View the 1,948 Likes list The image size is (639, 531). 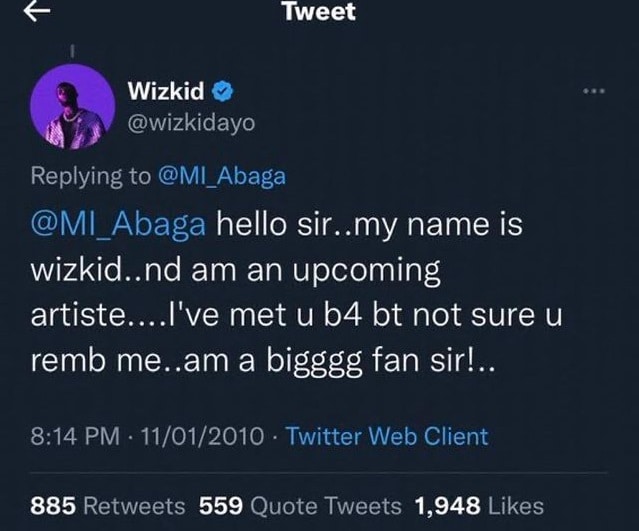pos(478,505)
